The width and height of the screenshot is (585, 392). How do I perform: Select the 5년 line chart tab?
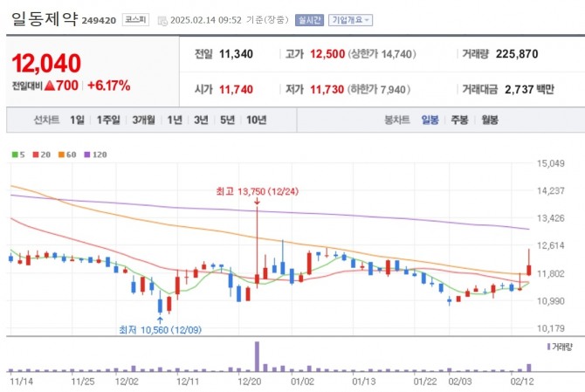pyautogui.click(x=228, y=120)
